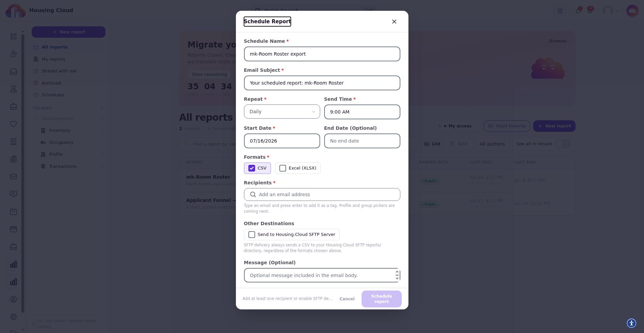The image size is (644, 333).
Task: Click the Message box down stepper arrow
Action: pyautogui.click(x=397, y=278)
